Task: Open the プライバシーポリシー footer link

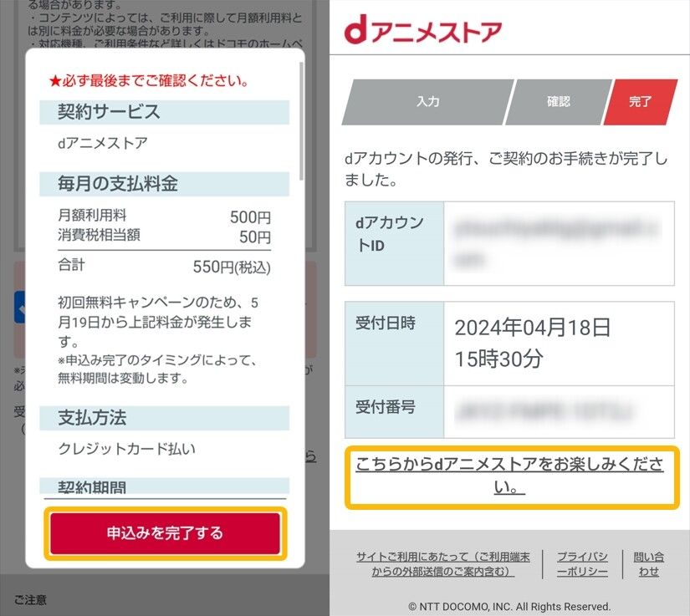Action: pos(582,564)
